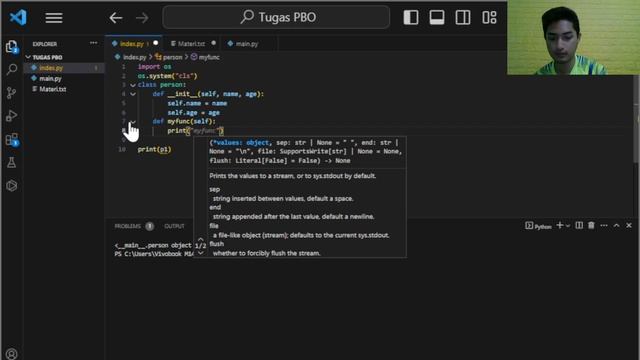Select the Python terminal profile label
640x360 pixels.
pos(538,226)
